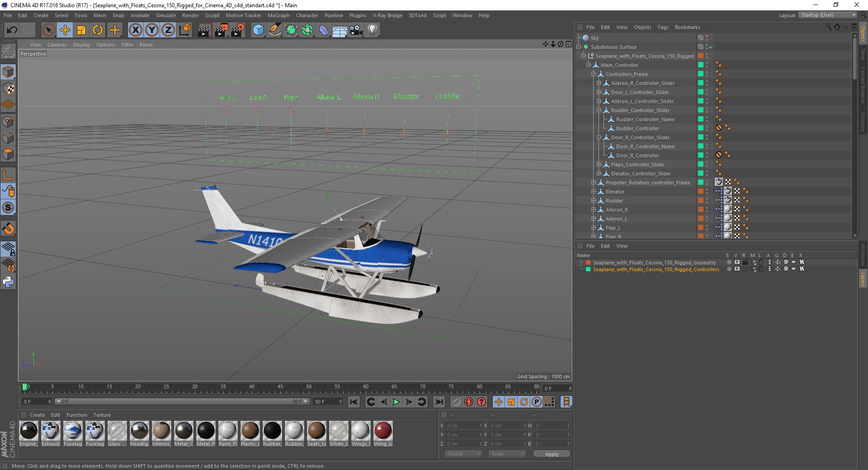This screenshot has width=868, height=470.
Task: Enable Snap tool in left sidebar
Action: pos(8,207)
